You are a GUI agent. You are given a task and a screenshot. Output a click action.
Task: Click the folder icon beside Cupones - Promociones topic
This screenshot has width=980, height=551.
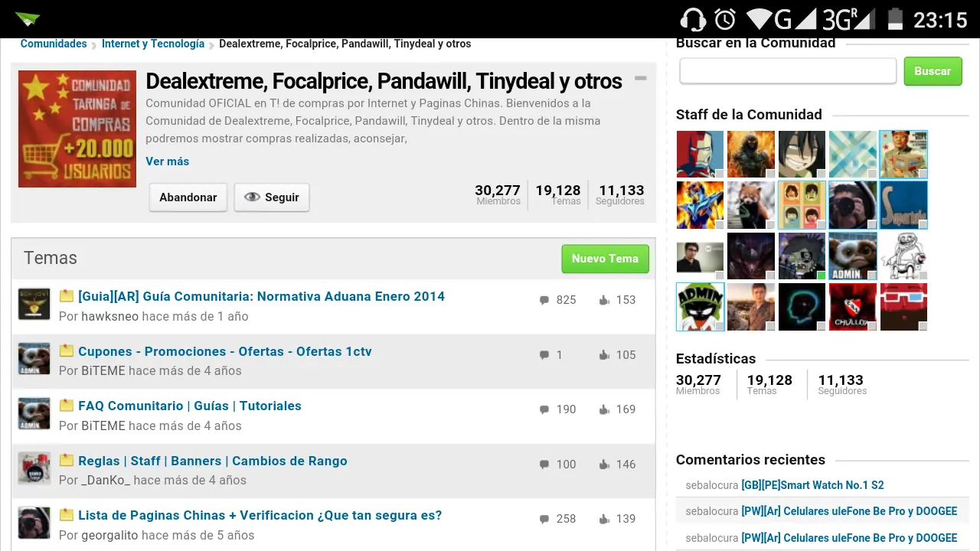coord(67,351)
